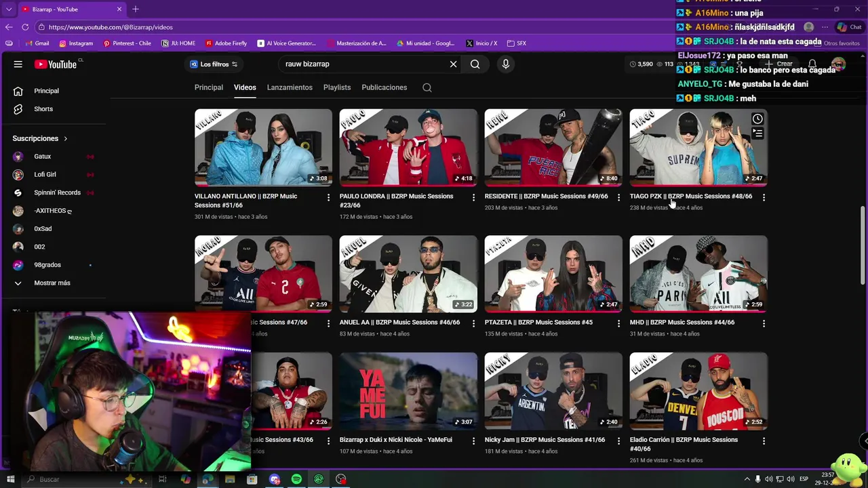The width and height of the screenshot is (868, 488).
Task: Open the YouTube hamburger guide menu
Action: tap(18, 64)
